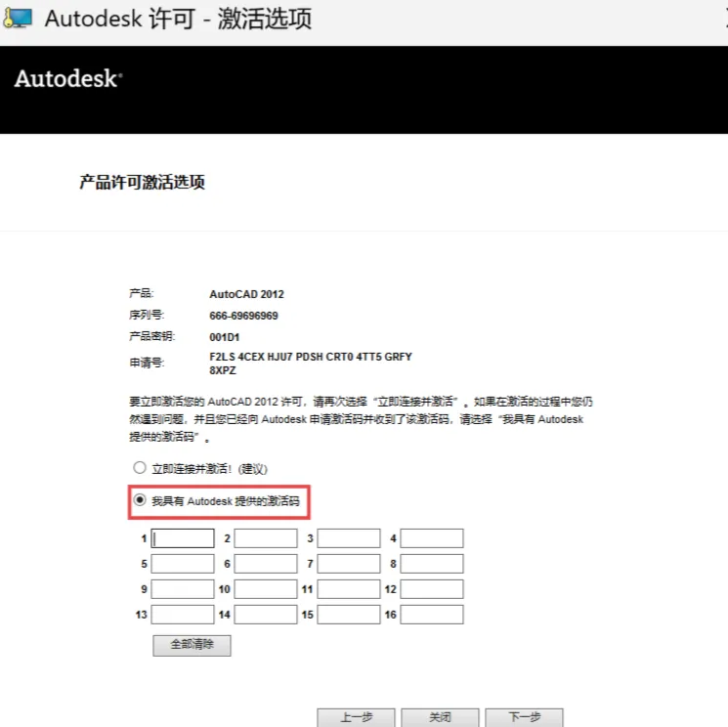Click the '产品密钥:' label
The height and width of the screenshot is (727, 728).
pyautogui.click(x=151, y=336)
